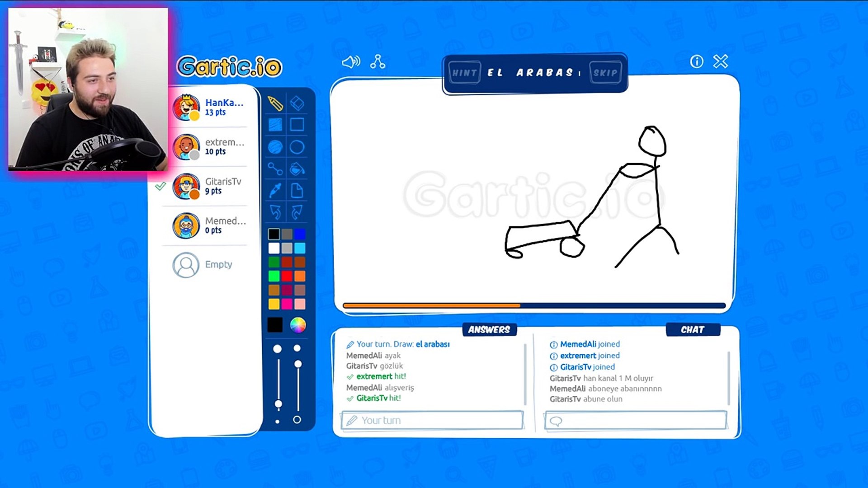The width and height of the screenshot is (868, 488).
Task: Open the info circle icon
Action: coord(697,61)
